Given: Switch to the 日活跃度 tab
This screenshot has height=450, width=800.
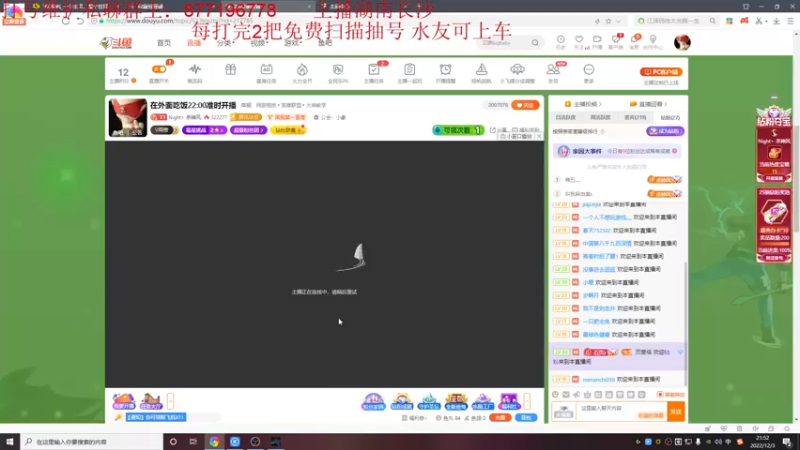Looking at the screenshot, I should click(565, 117).
